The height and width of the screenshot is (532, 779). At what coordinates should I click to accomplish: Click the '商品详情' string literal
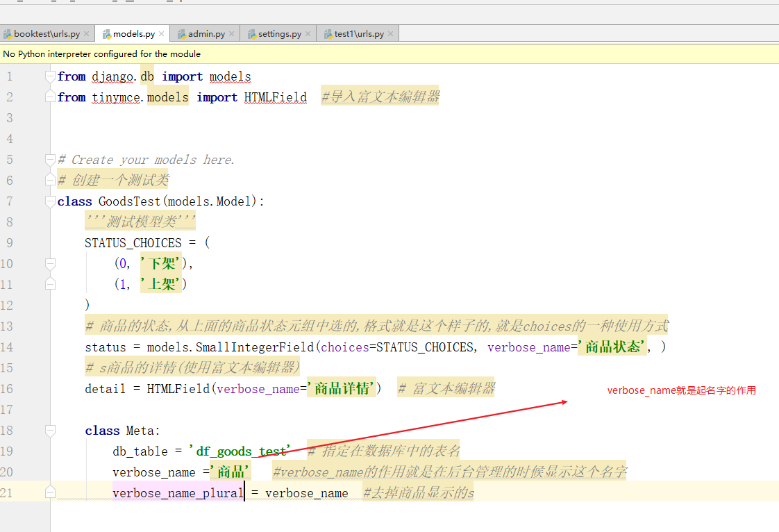click(342, 389)
